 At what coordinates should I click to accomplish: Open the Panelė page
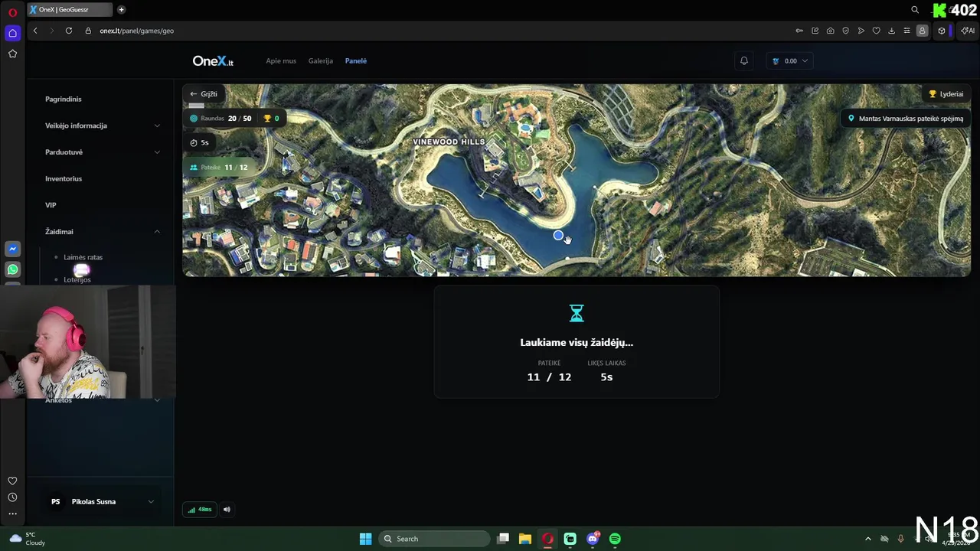point(356,60)
